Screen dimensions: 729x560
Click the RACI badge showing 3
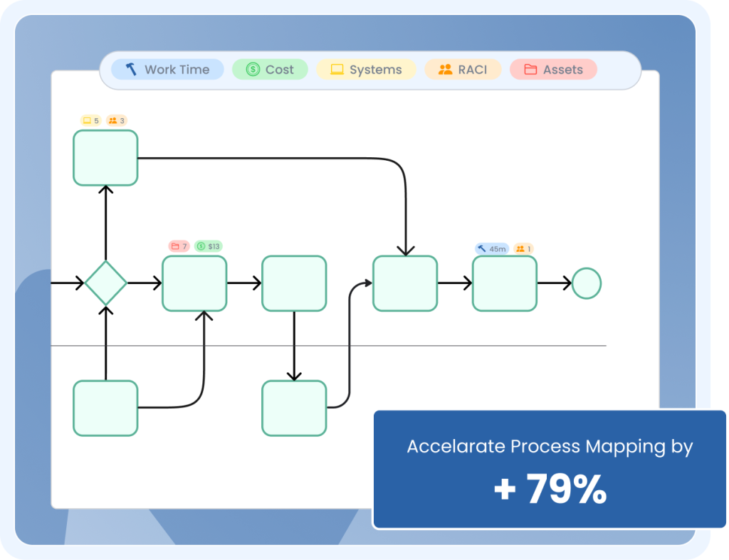(117, 120)
